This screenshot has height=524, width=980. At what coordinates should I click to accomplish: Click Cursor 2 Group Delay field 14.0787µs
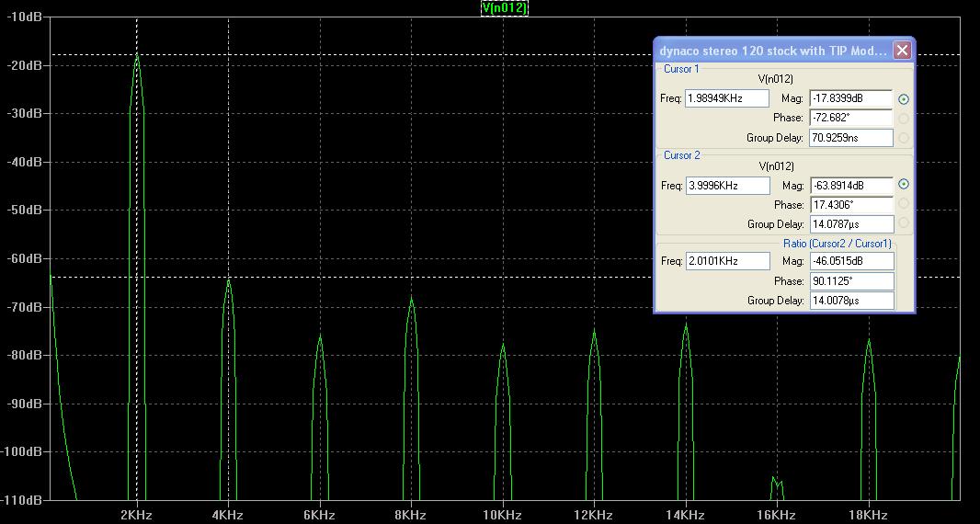(x=852, y=224)
